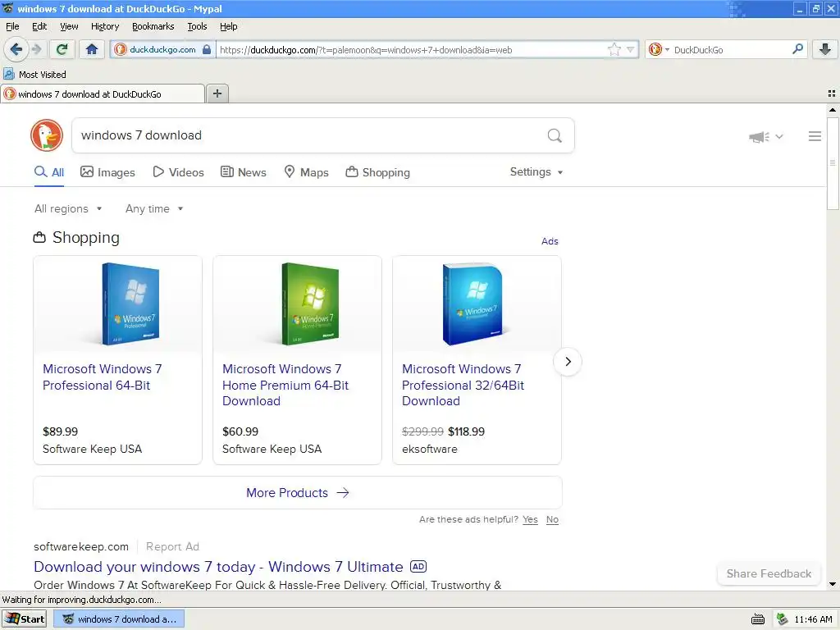This screenshot has width=840, height=630.
Task: Open the Most Visited bookmarks folder
Action: coord(35,75)
